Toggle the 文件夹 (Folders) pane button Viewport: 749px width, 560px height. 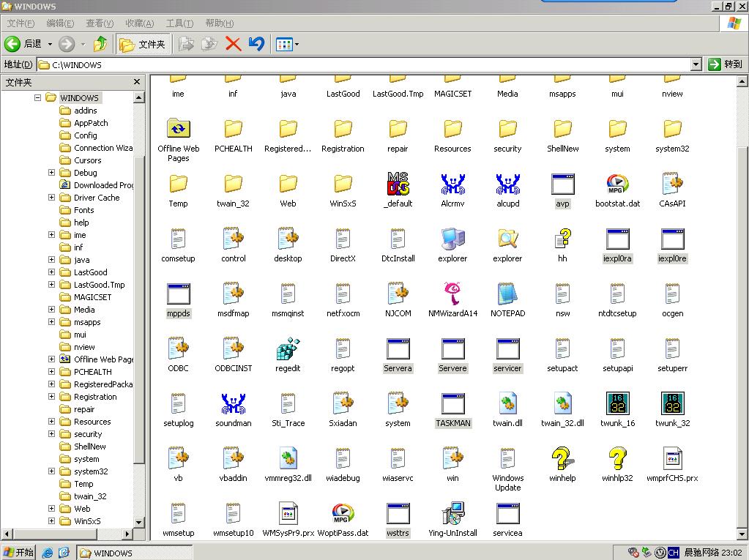[x=144, y=44]
